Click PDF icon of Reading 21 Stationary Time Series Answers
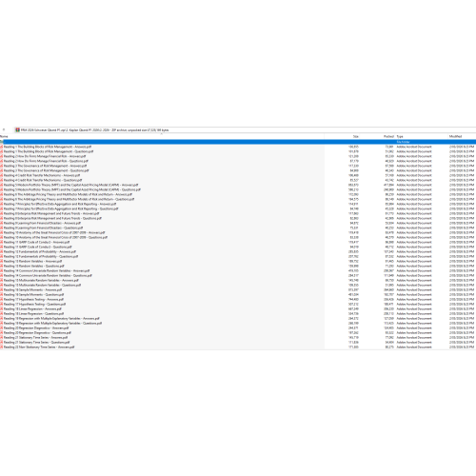Screen dimensions: 476x476 2,337
